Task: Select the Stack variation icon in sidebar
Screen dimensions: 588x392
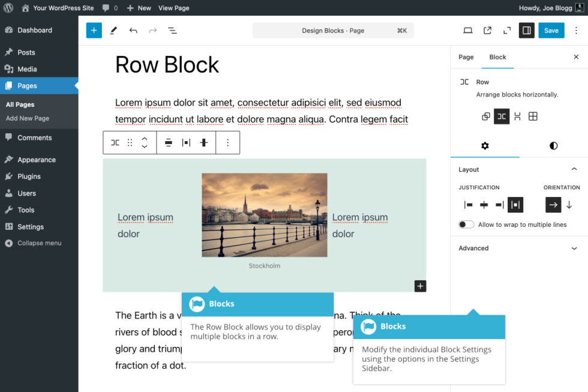Action: tap(485, 116)
